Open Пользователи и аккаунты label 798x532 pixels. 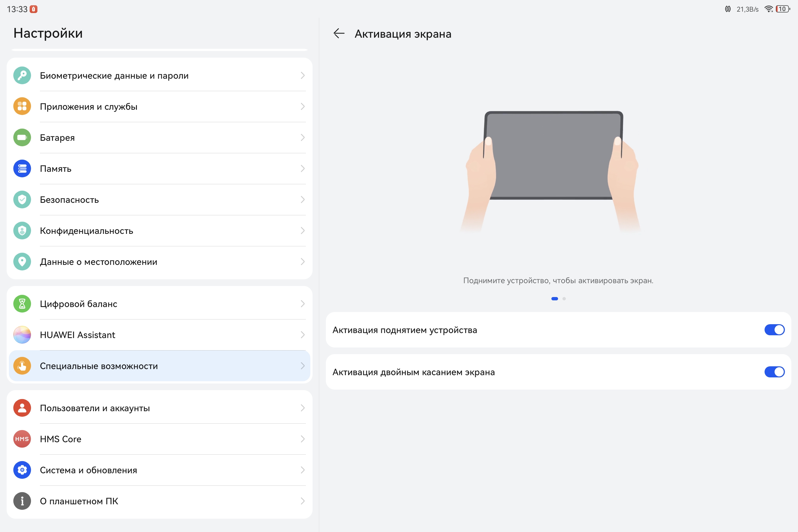(x=95, y=408)
